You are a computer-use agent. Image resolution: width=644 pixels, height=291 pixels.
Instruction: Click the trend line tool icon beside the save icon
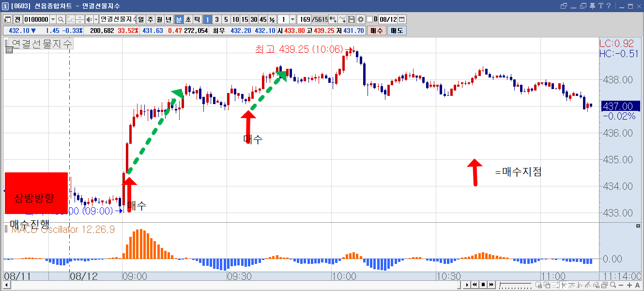pos(342,19)
